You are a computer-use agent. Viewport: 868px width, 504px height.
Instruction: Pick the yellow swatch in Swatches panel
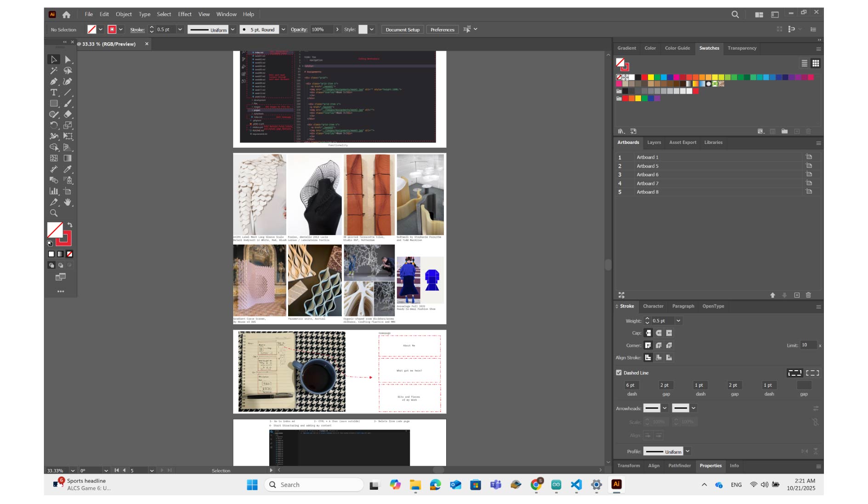pos(651,77)
